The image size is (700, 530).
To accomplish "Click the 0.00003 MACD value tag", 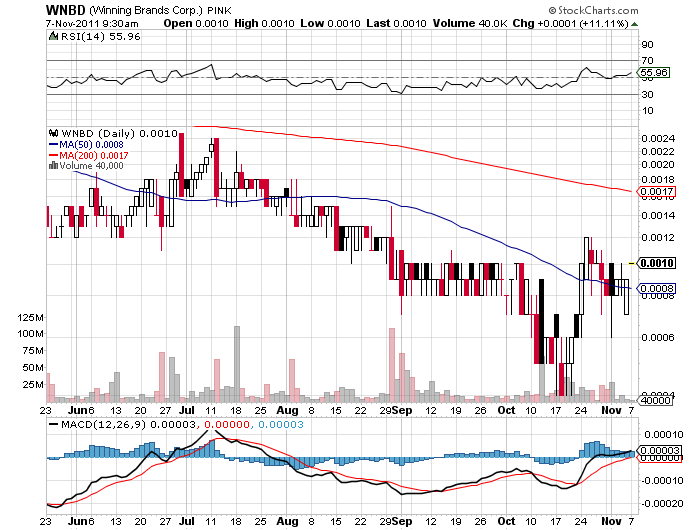I will (658, 450).
